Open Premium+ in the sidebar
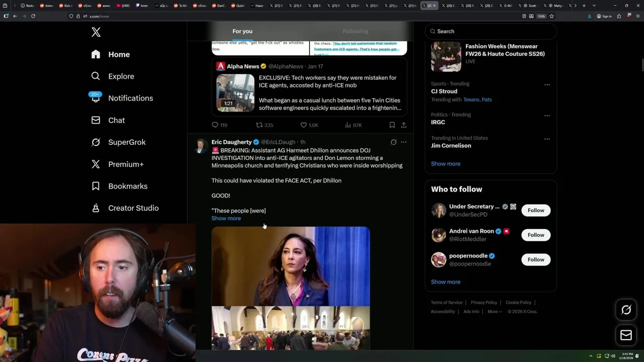Viewport: 644px width, 362px height. [x=117, y=164]
